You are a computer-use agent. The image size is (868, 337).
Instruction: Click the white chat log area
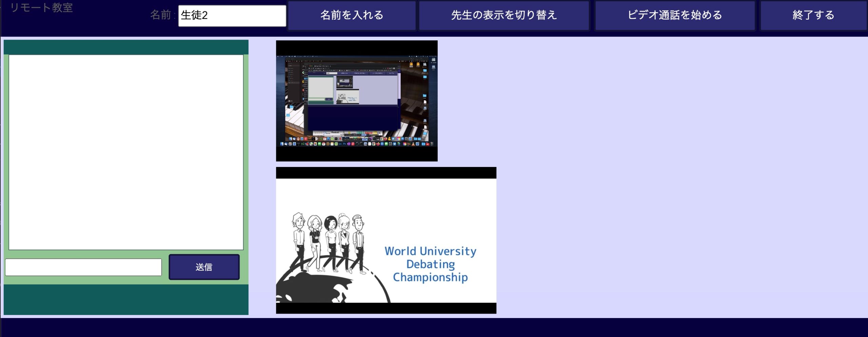[x=126, y=152]
